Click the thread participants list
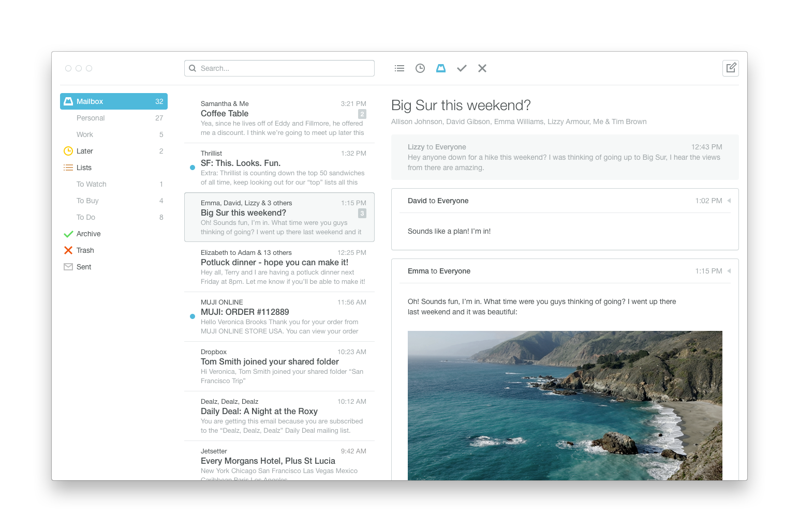 519,121
